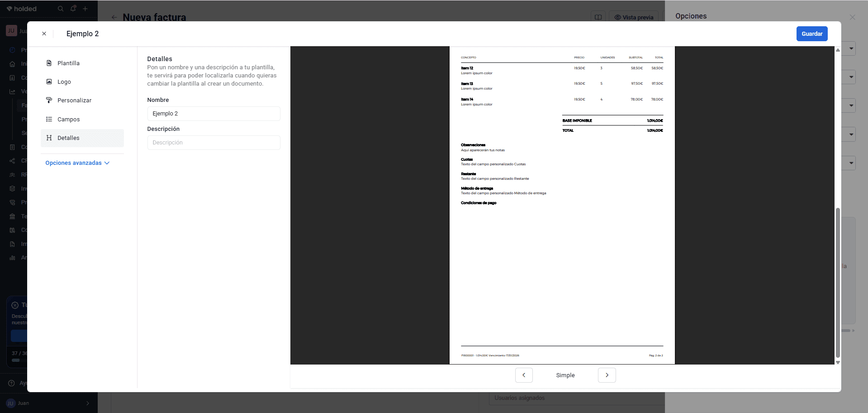Screen dimensions: 868x413
Task: Expand Opciones avanzadas
Action: click(77, 163)
